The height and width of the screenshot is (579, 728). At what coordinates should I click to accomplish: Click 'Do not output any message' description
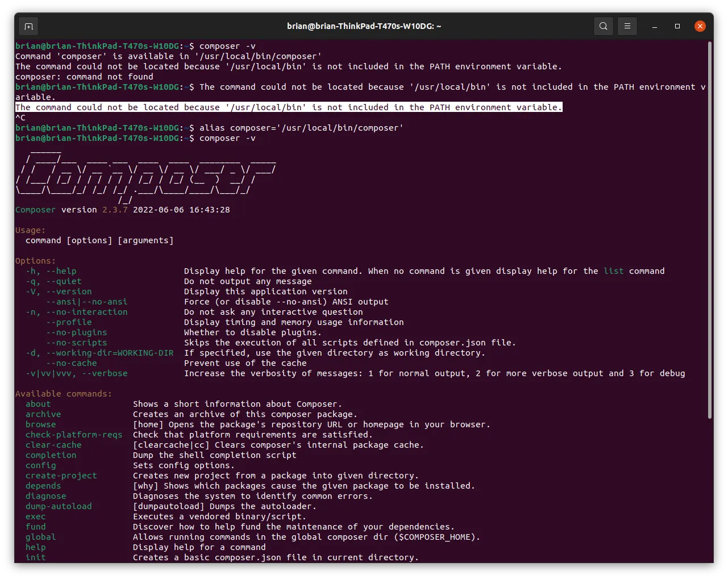click(x=248, y=281)
